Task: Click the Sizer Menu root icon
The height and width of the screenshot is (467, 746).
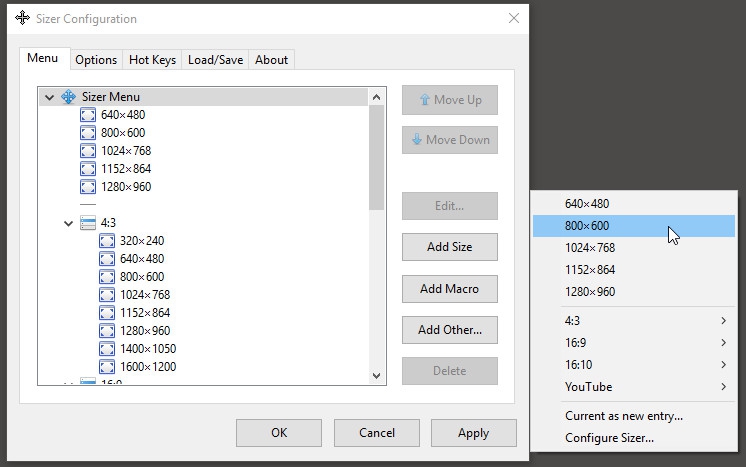Action: (69, 97)
